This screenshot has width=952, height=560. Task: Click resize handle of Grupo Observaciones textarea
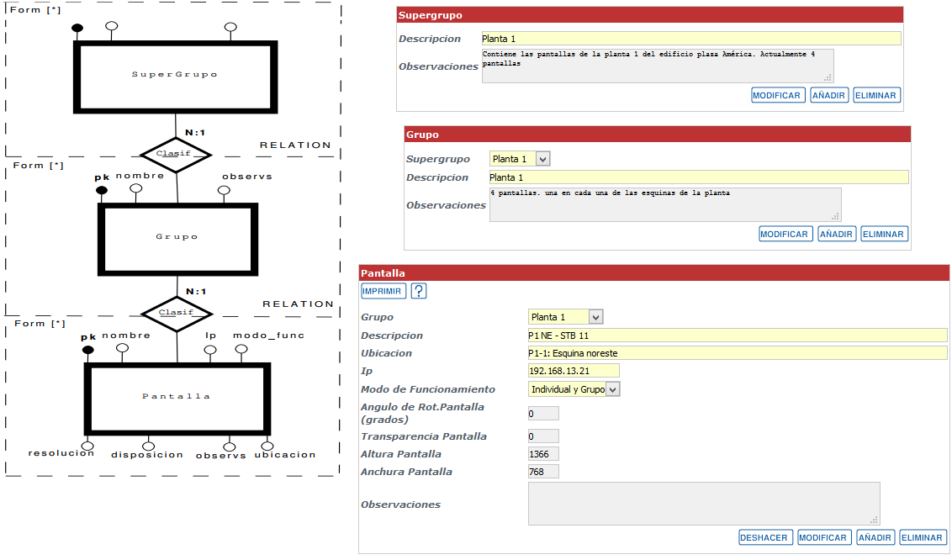coord(835,217)
